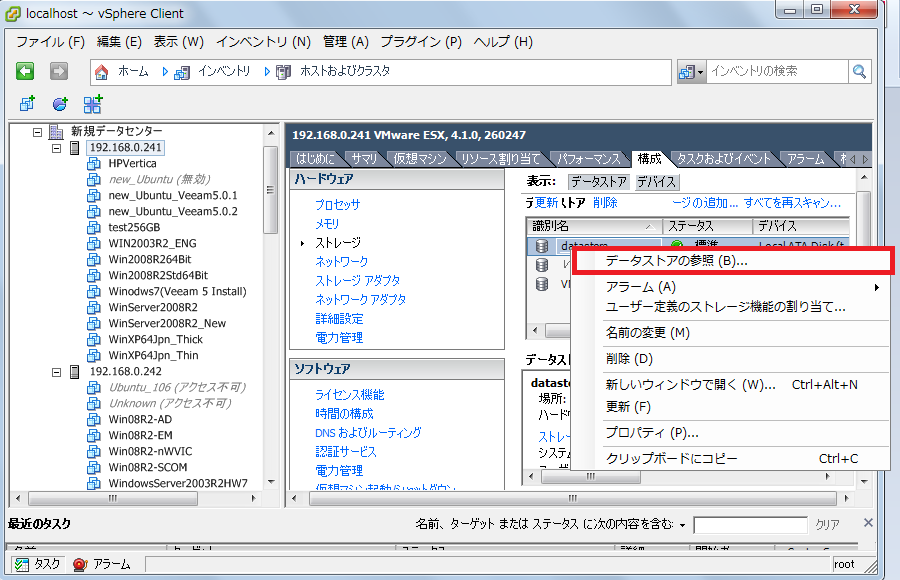
Task: Click the new virtual machine toolbar icon
Action: click(x=27, y=104)
